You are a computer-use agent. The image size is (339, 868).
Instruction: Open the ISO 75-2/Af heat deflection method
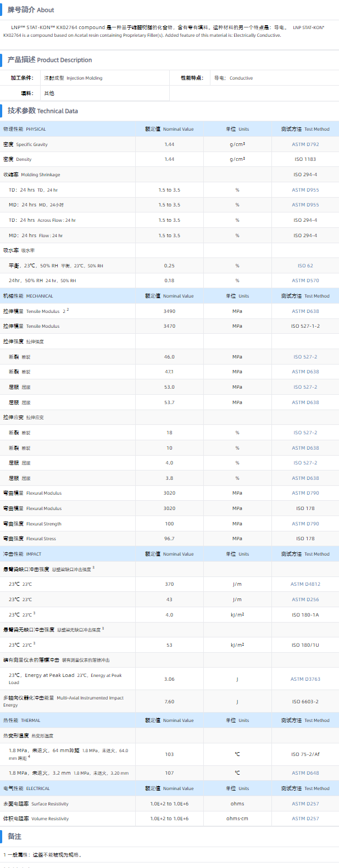(305, 754)
